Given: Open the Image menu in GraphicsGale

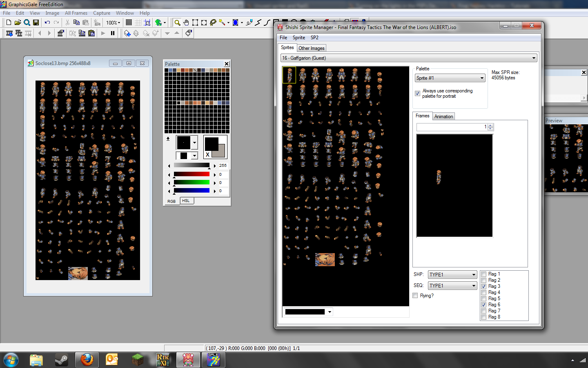Looking at the screenshot, I should click(52, 13).
